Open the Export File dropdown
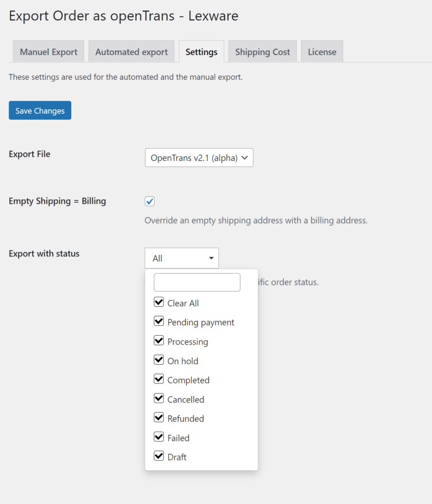Screen dimensions: 432x504 pyautogui.click(x=199, y=157)
